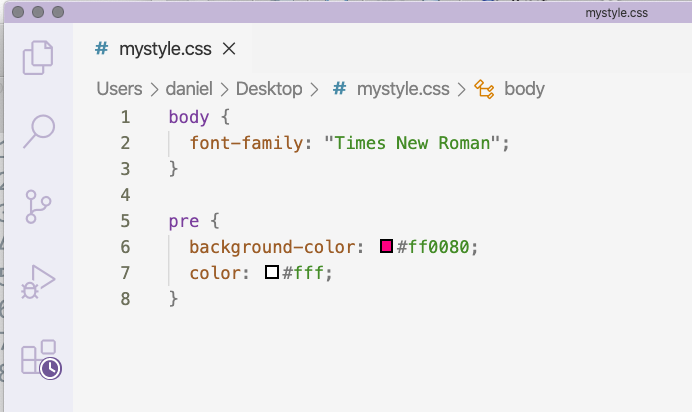This screenshot has height=412, width=692.
Task: Place cursor on font-family property
Action: coord(246,143)
